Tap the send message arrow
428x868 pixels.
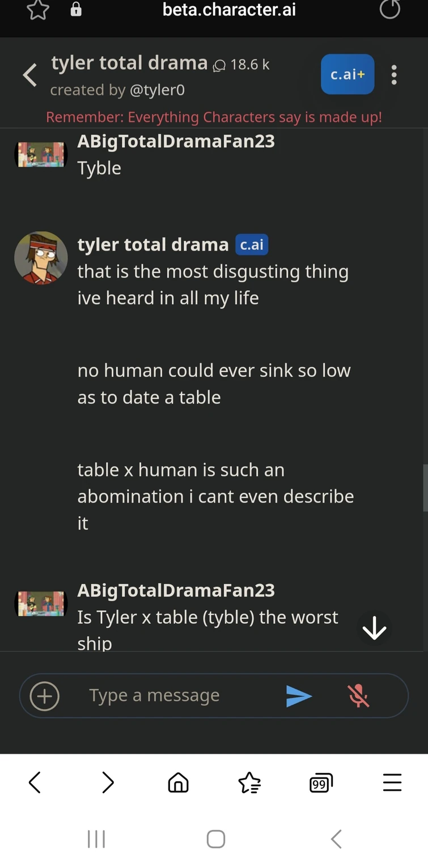point(299,696)
